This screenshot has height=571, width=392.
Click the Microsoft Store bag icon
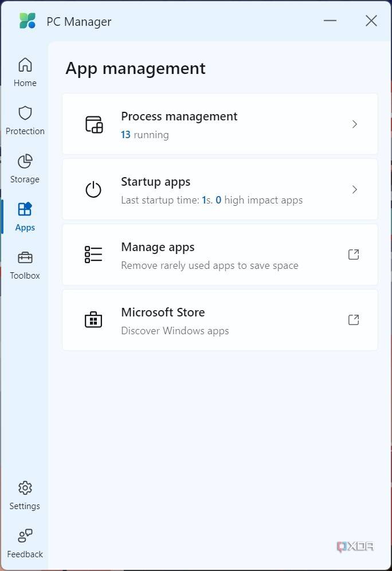(93, 320)
